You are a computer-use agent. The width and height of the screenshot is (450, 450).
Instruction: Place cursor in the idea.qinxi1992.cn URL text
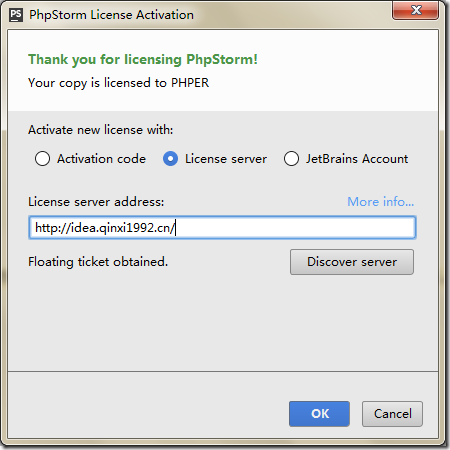pos(105,228)
